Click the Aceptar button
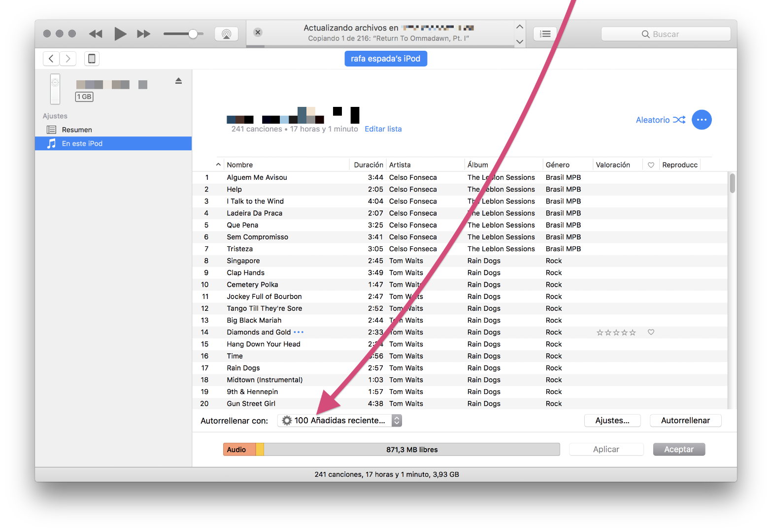Viewport: 772px width, 532px height. 679,449
